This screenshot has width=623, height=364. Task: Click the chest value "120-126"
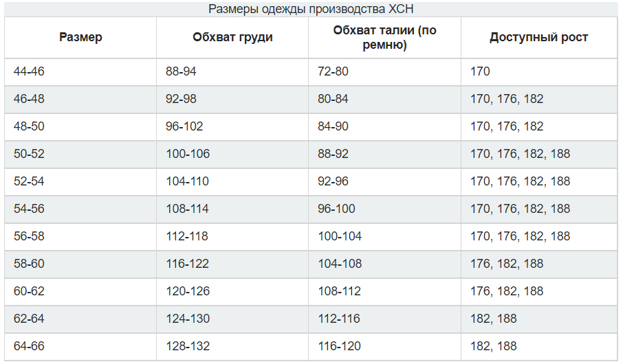pyautogui.click(x=187, y=291)
